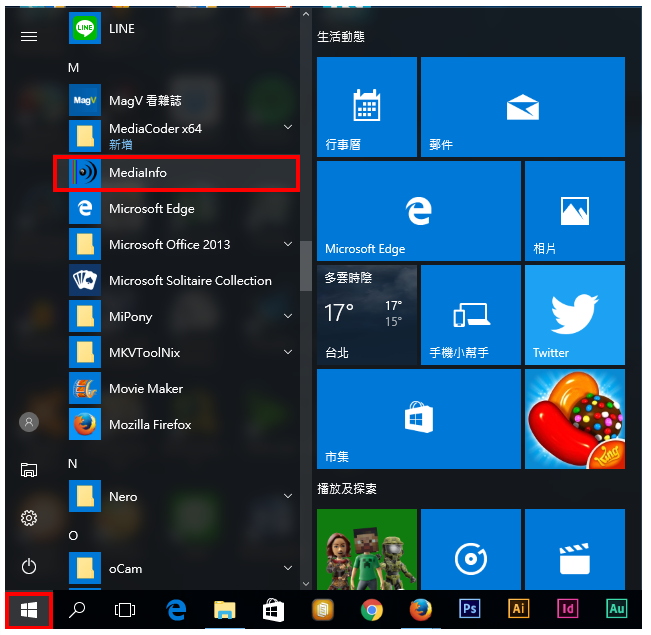Expand the MediaCoder x64 folder
Screen dimensions: 651x635
(288, 127)
